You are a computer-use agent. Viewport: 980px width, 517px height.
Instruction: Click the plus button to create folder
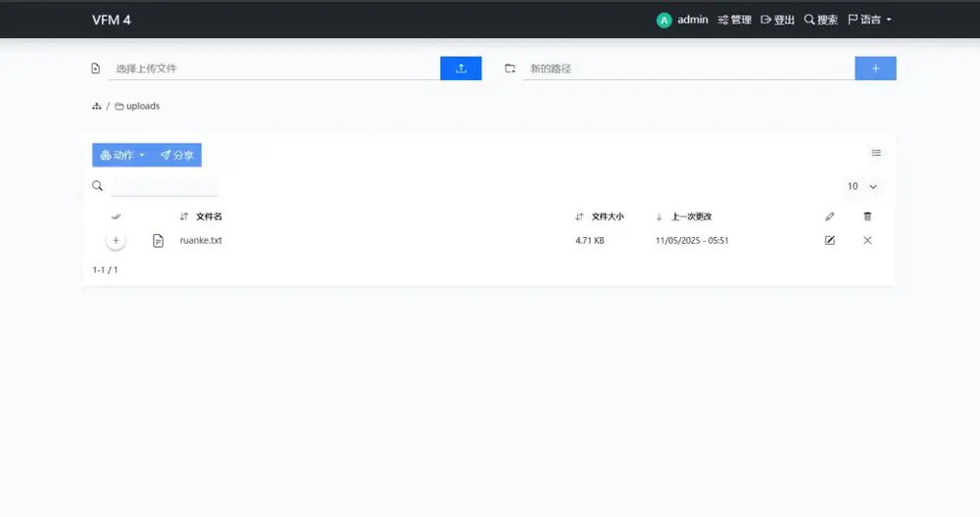875,69
